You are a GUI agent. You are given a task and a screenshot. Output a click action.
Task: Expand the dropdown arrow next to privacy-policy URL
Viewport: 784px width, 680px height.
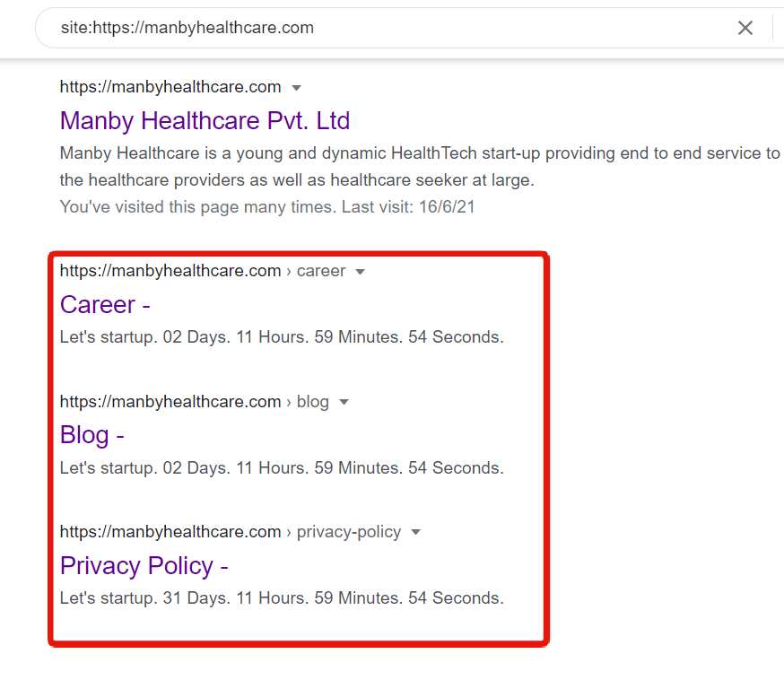coord(415,532)
